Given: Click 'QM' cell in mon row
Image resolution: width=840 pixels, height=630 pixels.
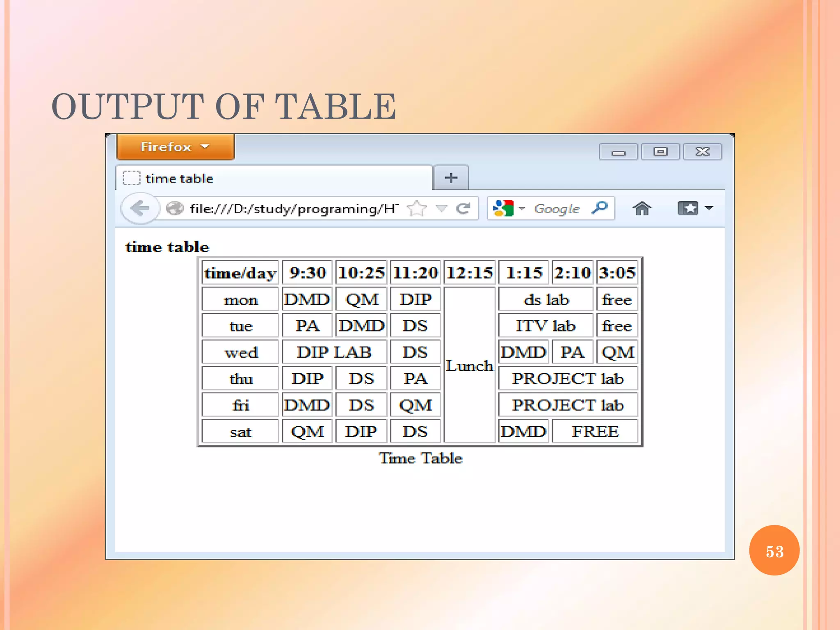Looking at the screenshot, I should click(x=361, y=299).
